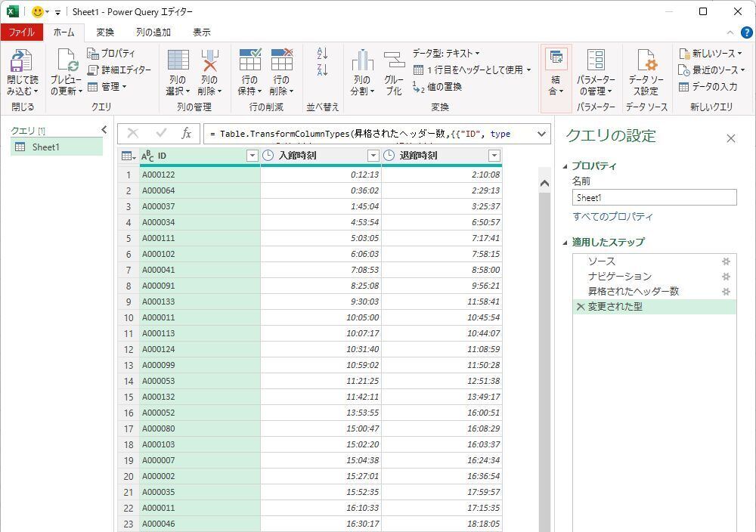
Task: Click Combine (結合) icon
Action: [556, 59]
